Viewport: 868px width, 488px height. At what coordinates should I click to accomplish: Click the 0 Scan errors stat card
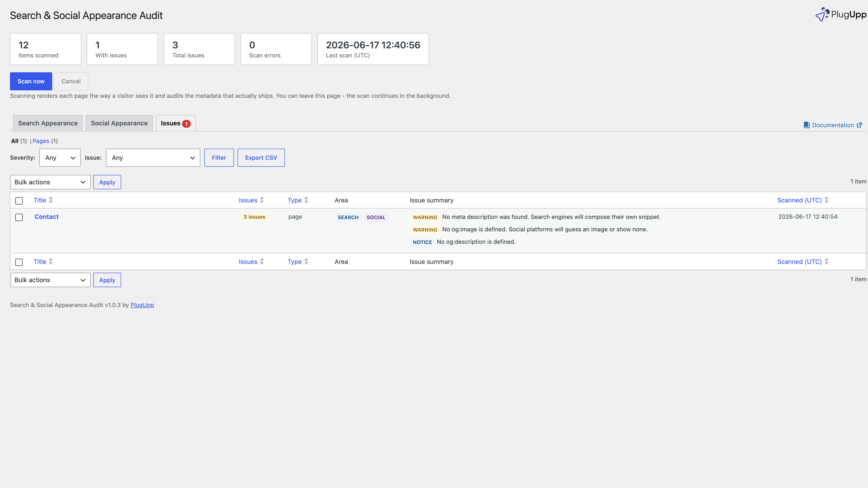coord(276,49)
